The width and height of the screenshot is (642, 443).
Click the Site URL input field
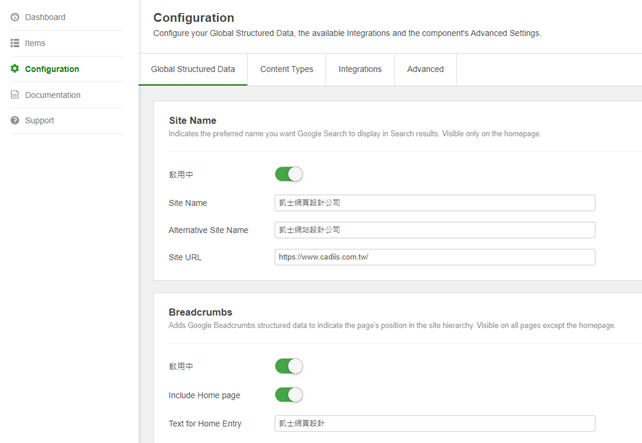coord(434,257)
